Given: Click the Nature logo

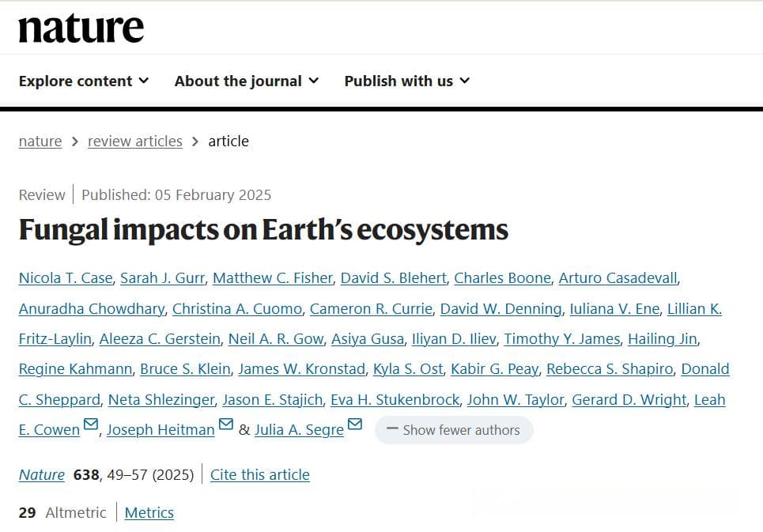Looking at the screenshot, I should 81,28.
